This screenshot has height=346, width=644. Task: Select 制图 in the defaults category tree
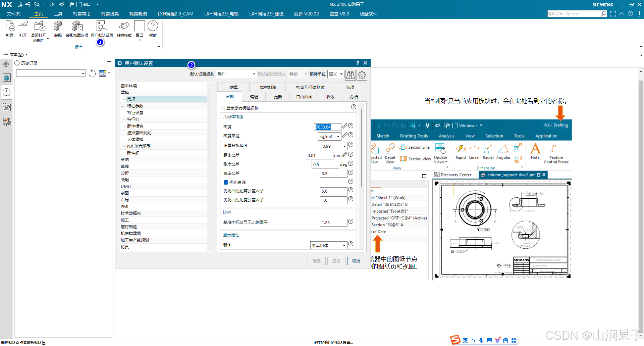[125, 193]
